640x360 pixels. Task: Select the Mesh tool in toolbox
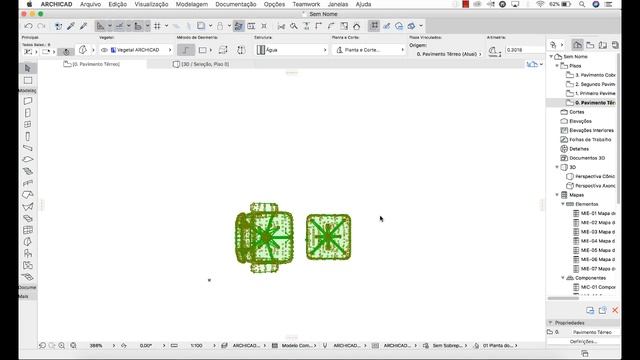click(x=28, y=277)
